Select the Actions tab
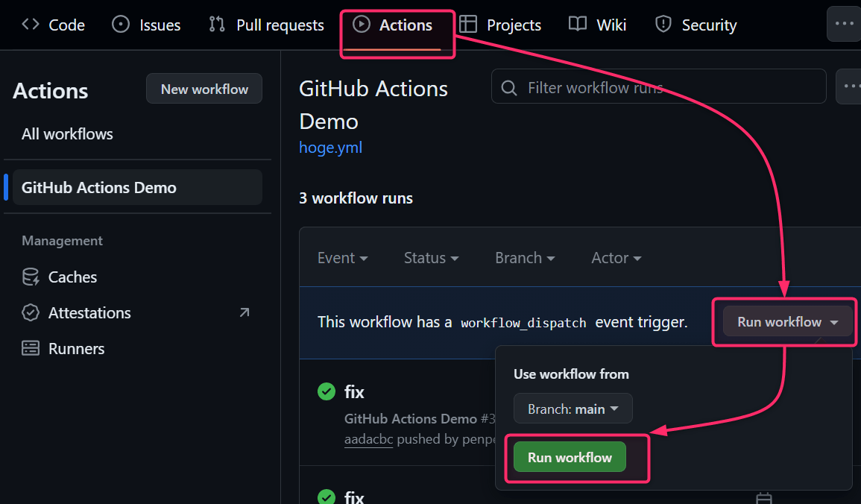This screenshot has width=861, height=504. tap(392, 25)
